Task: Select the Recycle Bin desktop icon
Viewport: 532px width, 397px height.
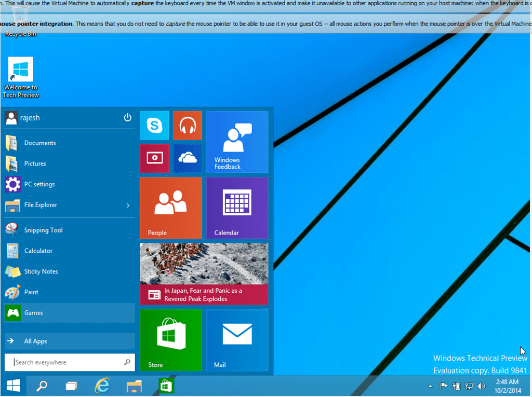Action: (x=20, y=22)
